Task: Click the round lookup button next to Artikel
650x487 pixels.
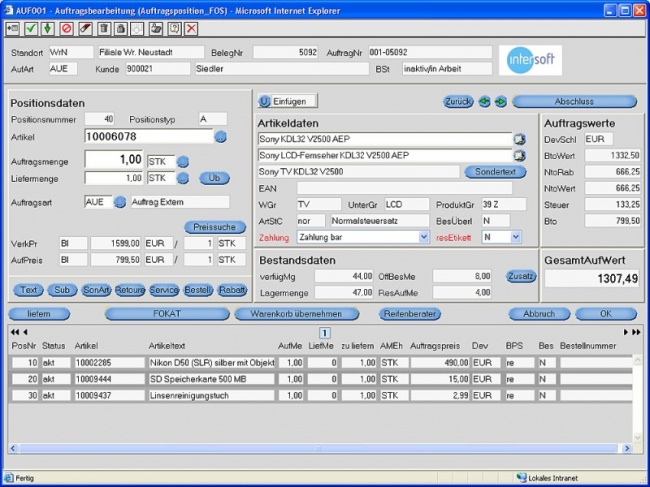Action: 221,136
